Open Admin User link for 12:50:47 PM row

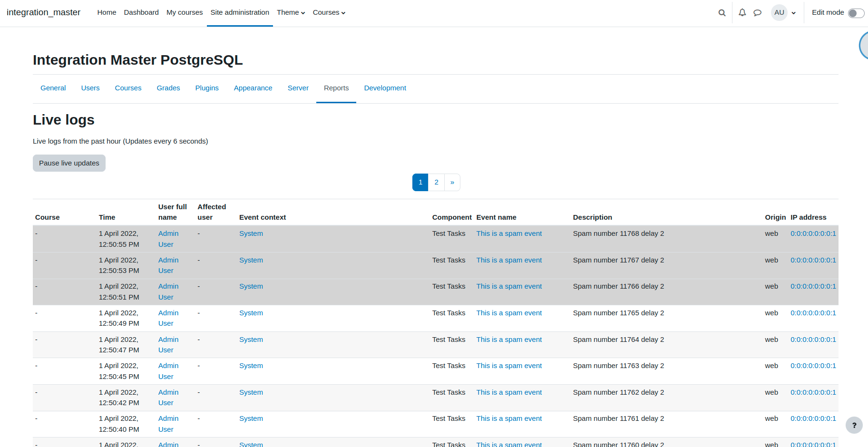168,345
